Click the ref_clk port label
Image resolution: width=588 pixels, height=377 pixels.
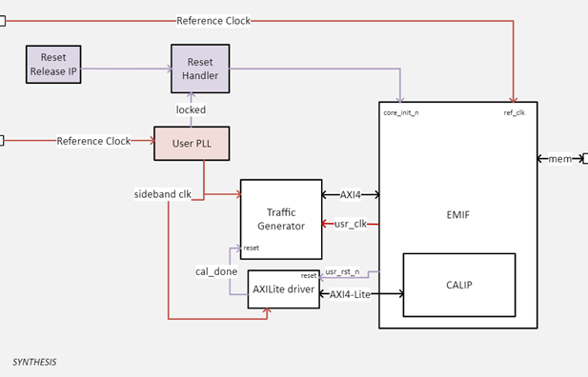point(514,112)
